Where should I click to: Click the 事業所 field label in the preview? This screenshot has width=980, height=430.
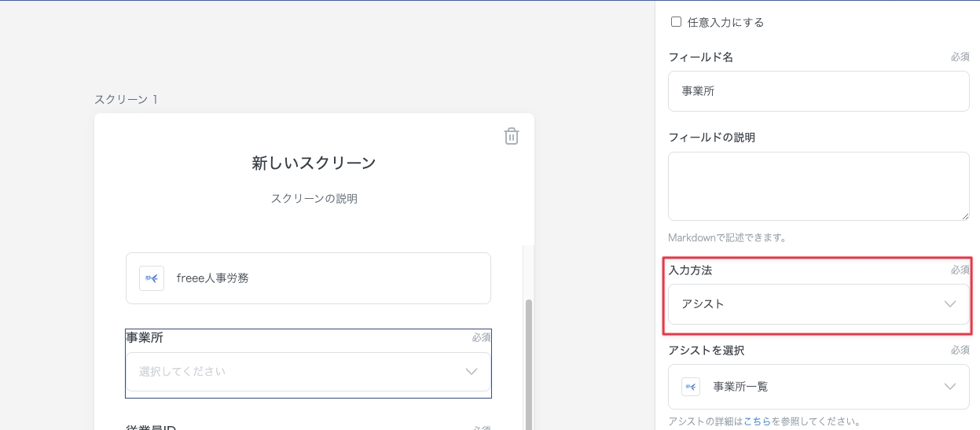(x=145, y=338)
